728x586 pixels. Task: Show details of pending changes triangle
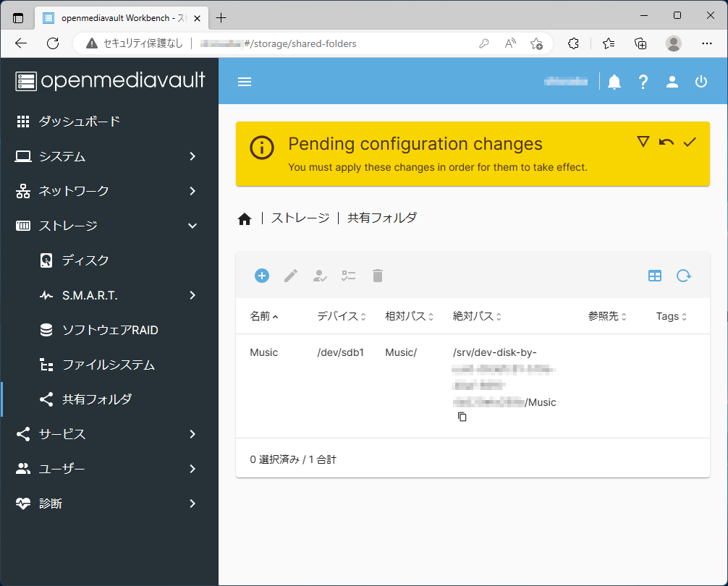click(643, 142)
